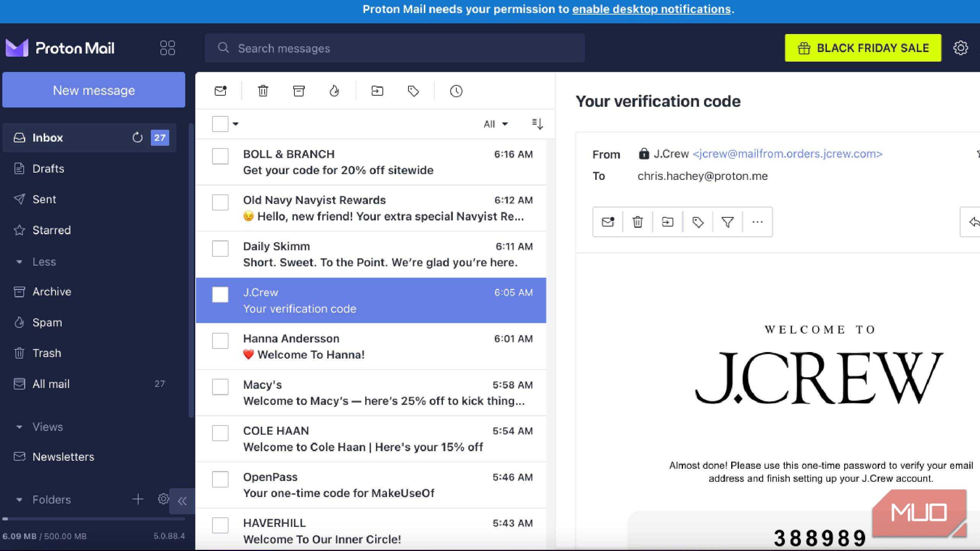Collapse the sidebar with double chevron
The width and height of the screenshot is (980, 551).
[182, 501]
